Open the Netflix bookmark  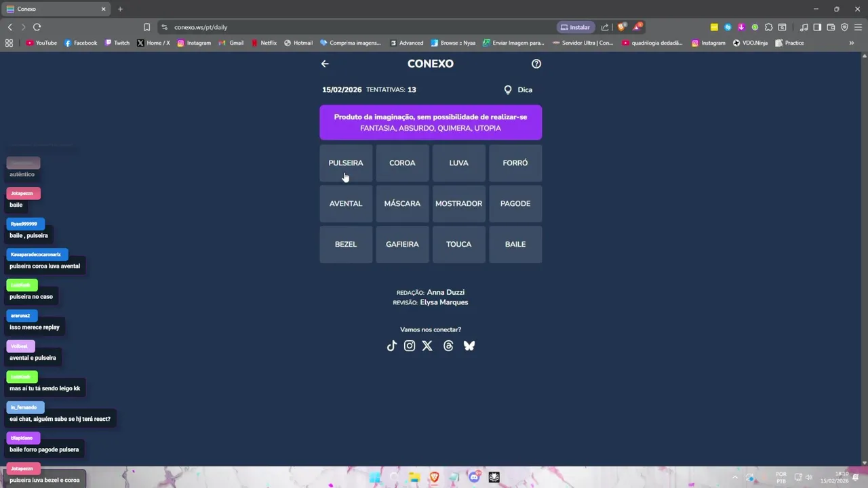pyautogui.click(x=264, y=43)
